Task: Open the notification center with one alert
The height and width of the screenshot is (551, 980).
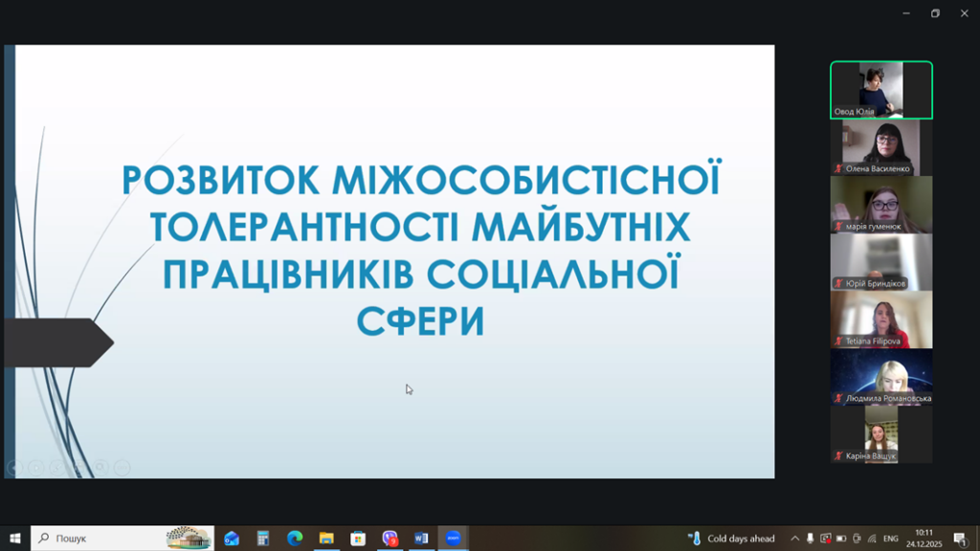Action: tap(960, 539)
